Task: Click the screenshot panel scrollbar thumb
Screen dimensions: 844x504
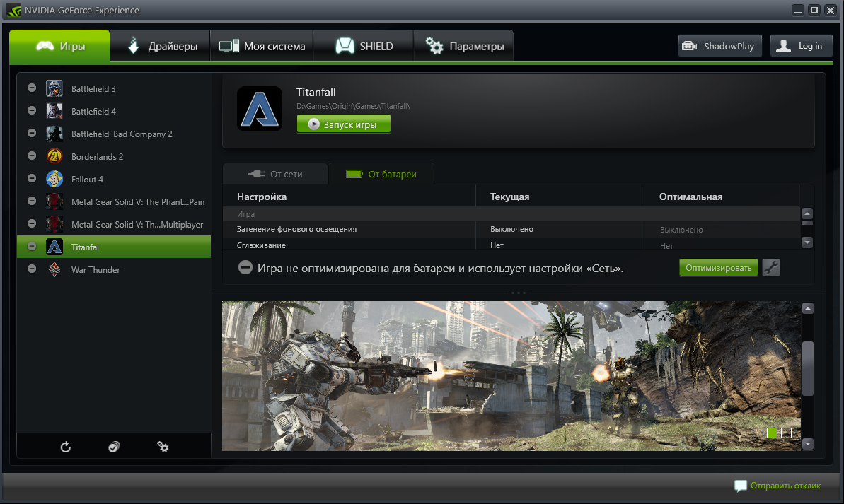Action: (807, 368)
